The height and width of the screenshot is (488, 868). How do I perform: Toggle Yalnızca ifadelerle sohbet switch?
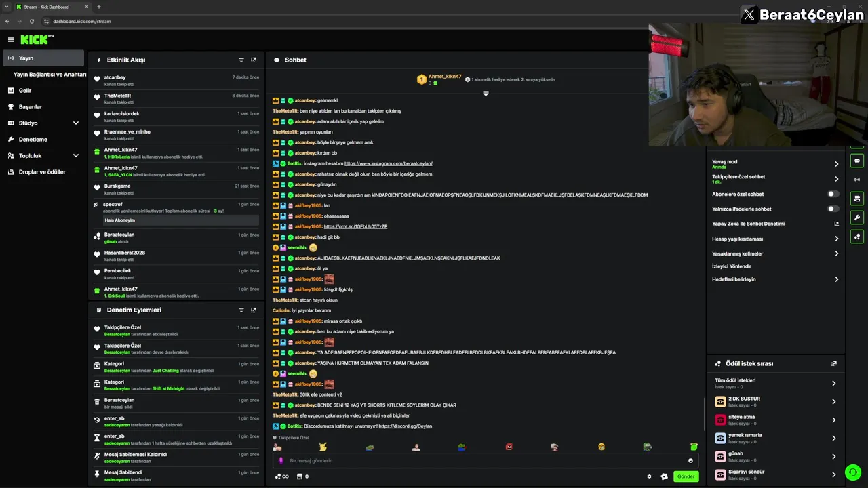(833, 209)
